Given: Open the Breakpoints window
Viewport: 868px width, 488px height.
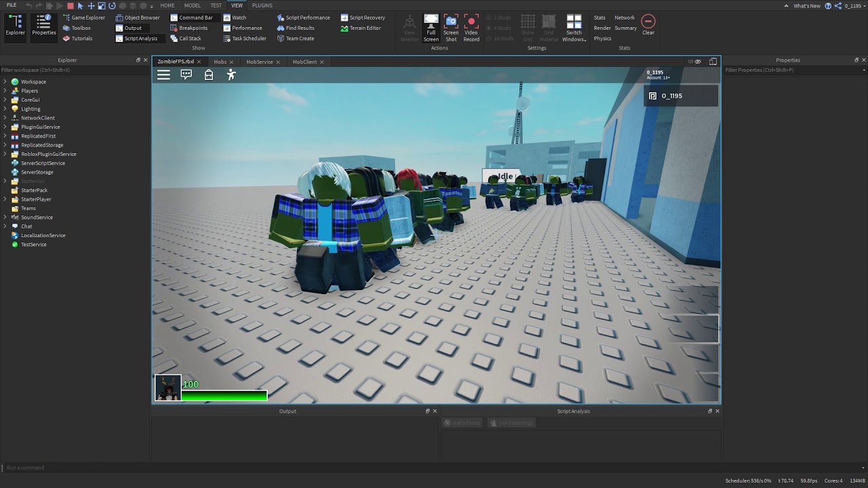Looking at the screenshot, I should [189, 28].
